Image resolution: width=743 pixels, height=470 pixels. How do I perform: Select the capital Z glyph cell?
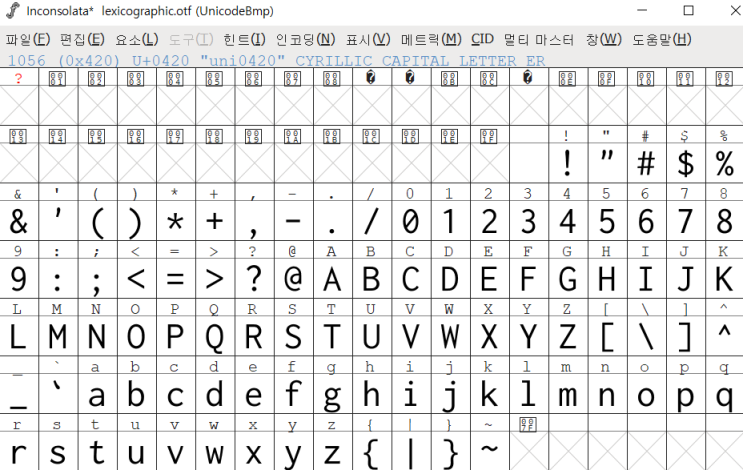(568, 337)
